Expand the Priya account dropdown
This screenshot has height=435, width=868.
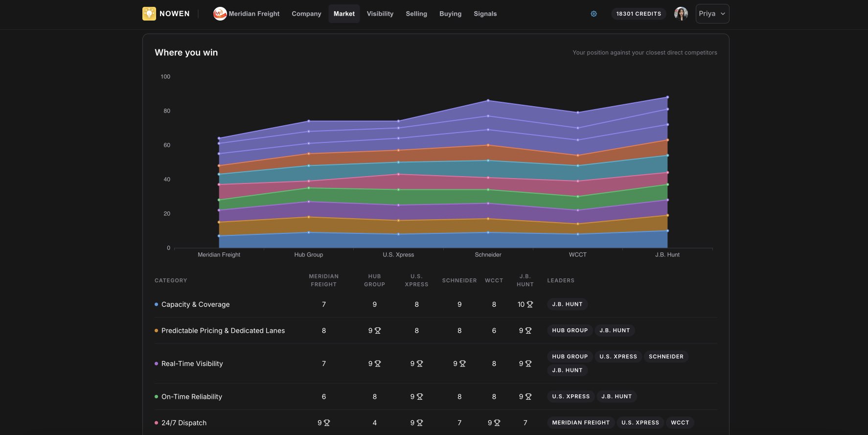(x=712, y=14)
